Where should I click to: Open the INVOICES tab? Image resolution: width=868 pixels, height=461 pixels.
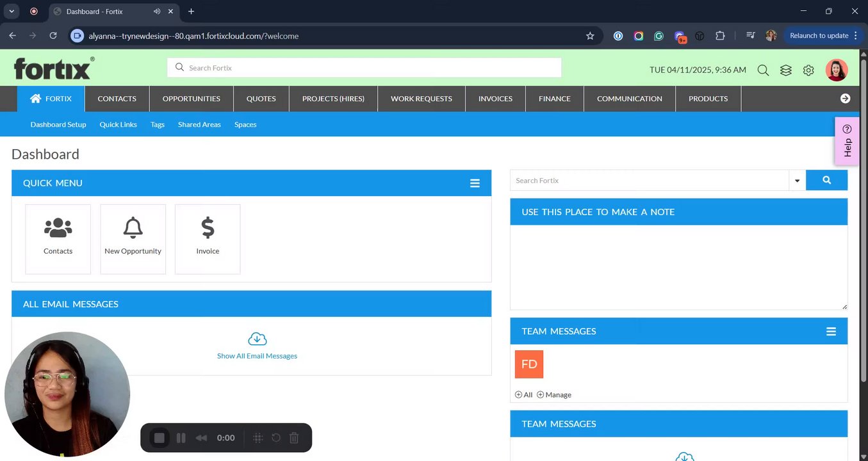click(x=495, y=99)
